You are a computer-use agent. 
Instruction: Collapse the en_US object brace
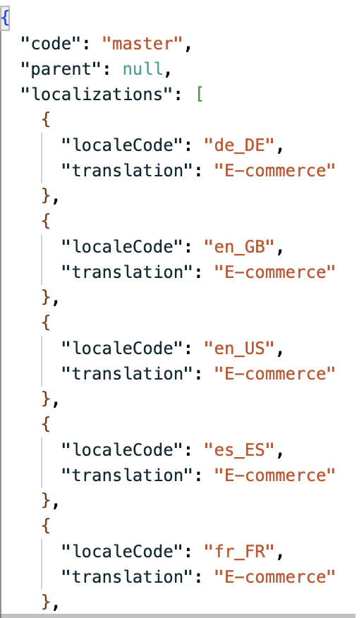[x=46, y=322]
